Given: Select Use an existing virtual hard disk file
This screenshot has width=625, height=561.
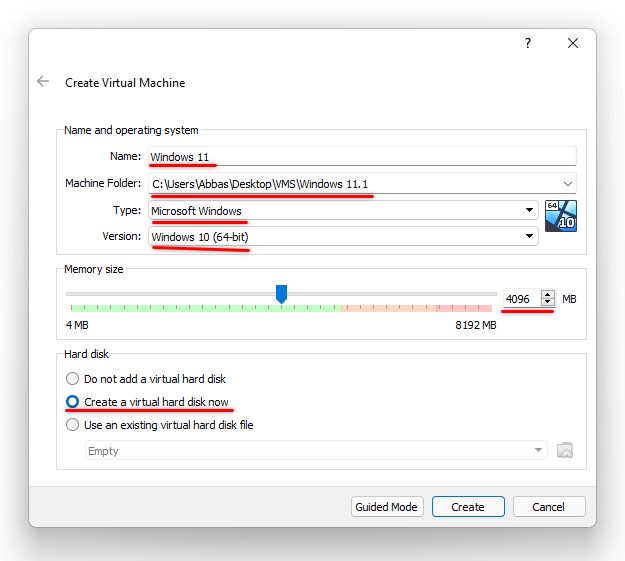Looking at the screenshot, I should click(159, 425).
